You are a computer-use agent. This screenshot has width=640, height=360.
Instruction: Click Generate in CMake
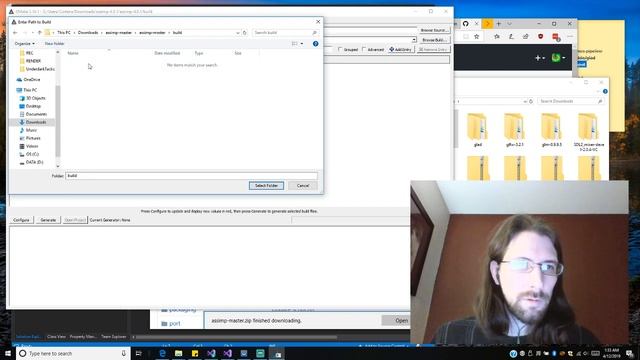point(48,220)
